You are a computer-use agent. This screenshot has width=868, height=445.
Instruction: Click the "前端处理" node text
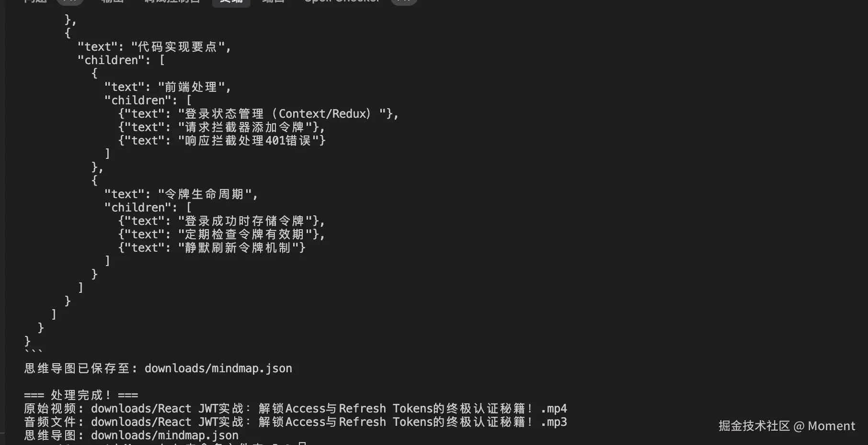tap(191, 87)
